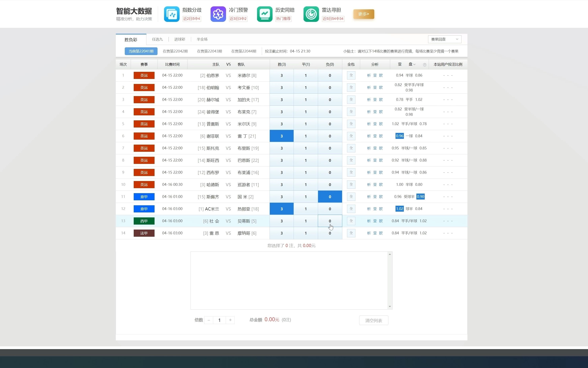Open 亚 Asian odds for 赫尔城 match

[x=375, y=100]
